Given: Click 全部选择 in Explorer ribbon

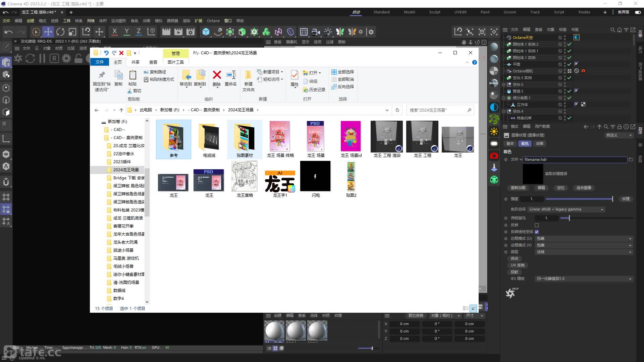Looking at the screenshot, I should (x=342, y=72).
